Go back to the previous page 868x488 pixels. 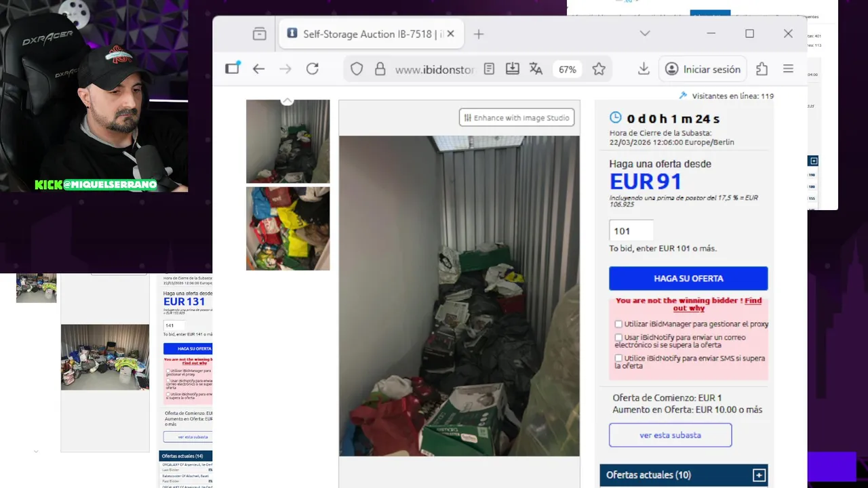point(258,68)
